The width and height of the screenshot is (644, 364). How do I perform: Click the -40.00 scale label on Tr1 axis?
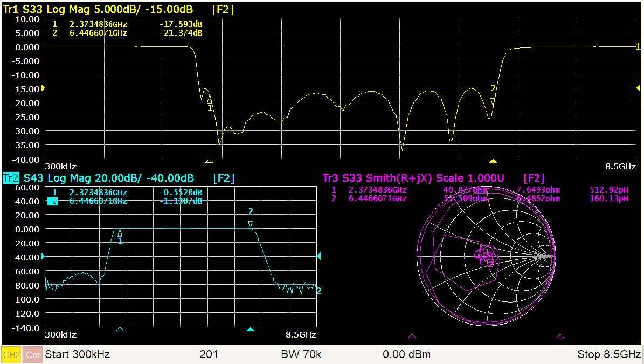click(x=24, y=159)
